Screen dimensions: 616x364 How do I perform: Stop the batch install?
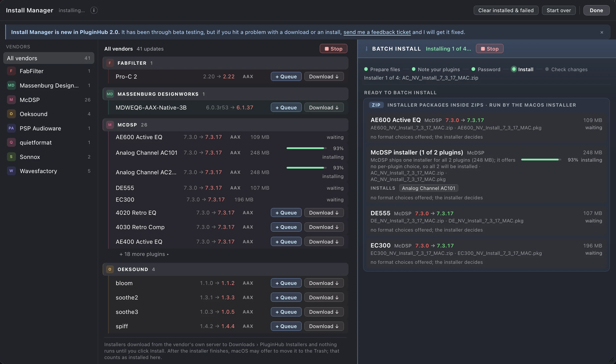[x=490, y=49]
